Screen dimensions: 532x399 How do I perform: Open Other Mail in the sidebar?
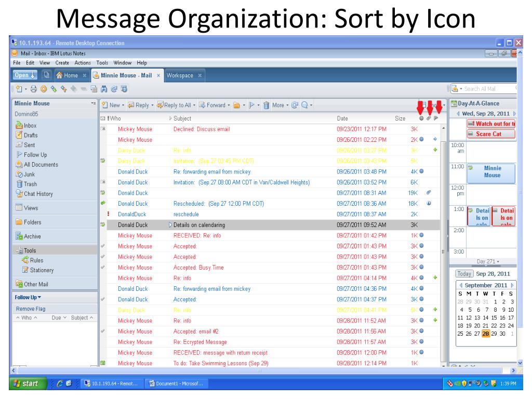pyautogui.click(x=32, y=284)
